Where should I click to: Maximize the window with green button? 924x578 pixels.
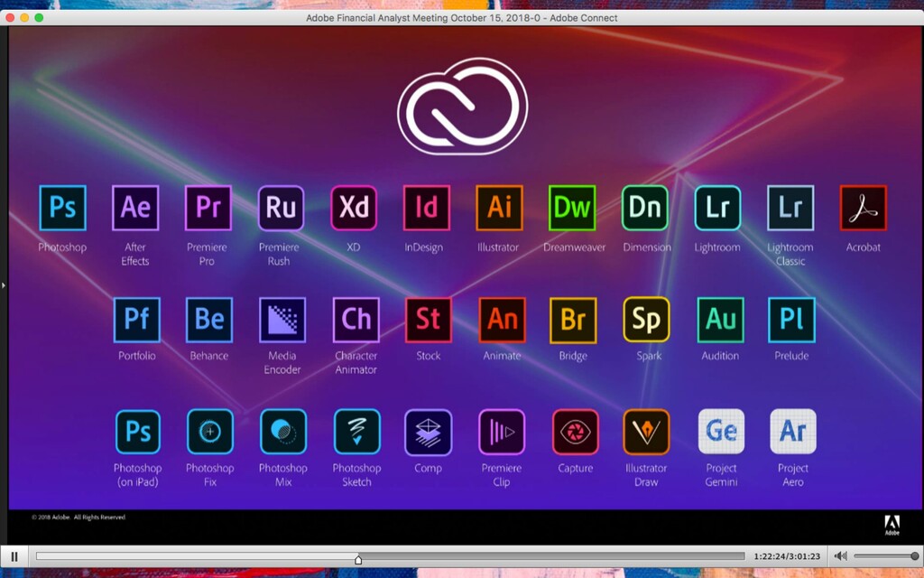(39, 18)
